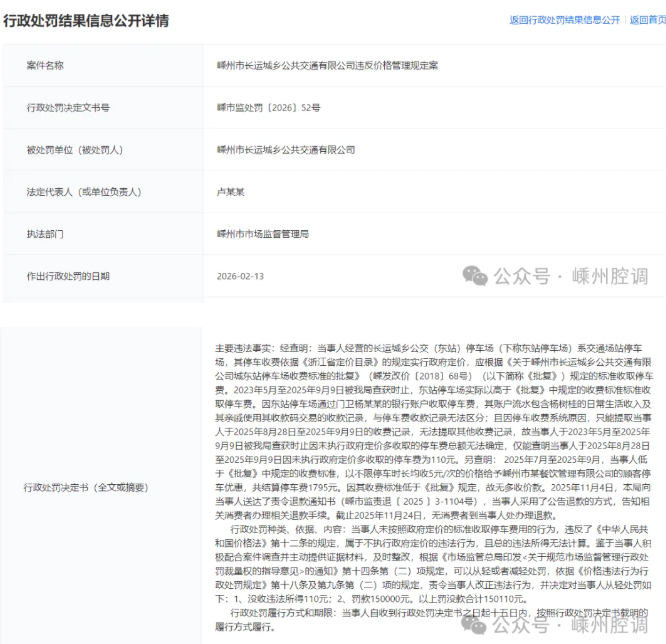Viewport: 666px width, 644px height.
Task: Click the 行政处罚履行方式和期限 paragraph
Action: point(400,614)
